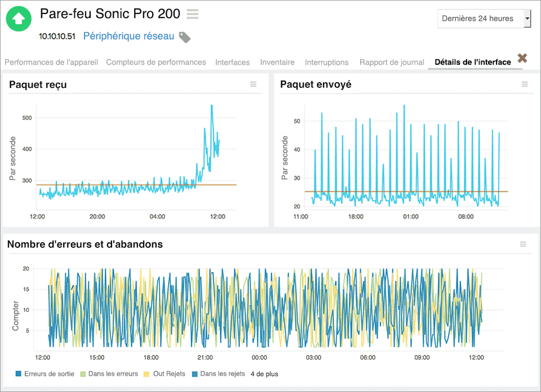The width and height of the screenshot is (541, 392).
Task: Open the Interruptions tab
Action: [327, 63]
